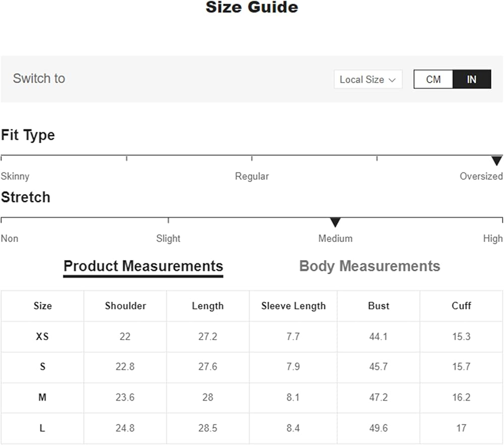Click the L size row label
504x445 pixels.
click(x=42, y=428)
